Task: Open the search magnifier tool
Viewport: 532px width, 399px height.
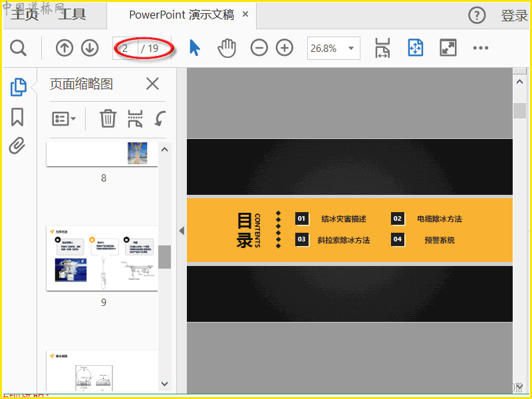Action: click(x=18, y=48)
